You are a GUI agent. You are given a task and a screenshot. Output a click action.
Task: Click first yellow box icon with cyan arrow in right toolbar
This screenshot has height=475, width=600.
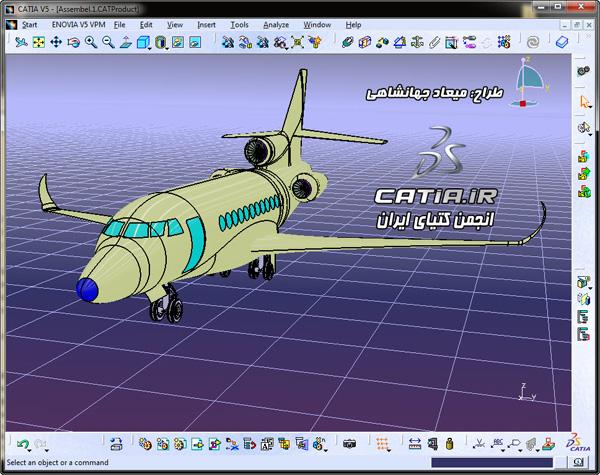click(x=584, y=156)
